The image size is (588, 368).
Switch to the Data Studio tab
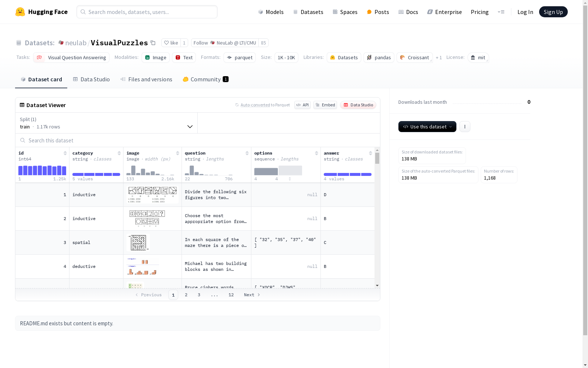tap(91, 79)
